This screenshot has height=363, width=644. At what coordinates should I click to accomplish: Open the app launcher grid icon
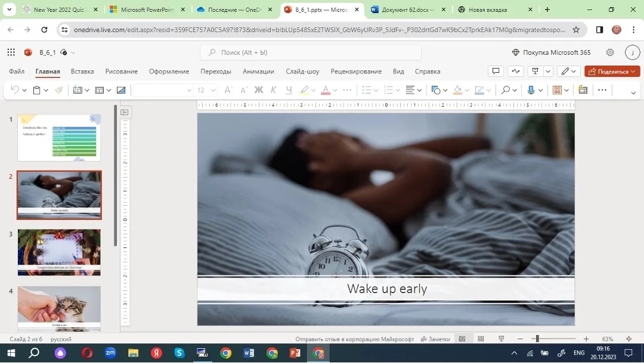coord(11,52)
